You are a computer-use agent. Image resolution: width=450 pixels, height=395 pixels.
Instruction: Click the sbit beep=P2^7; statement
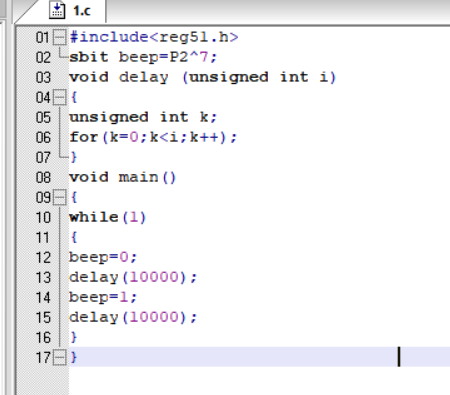tap(143, 57)
